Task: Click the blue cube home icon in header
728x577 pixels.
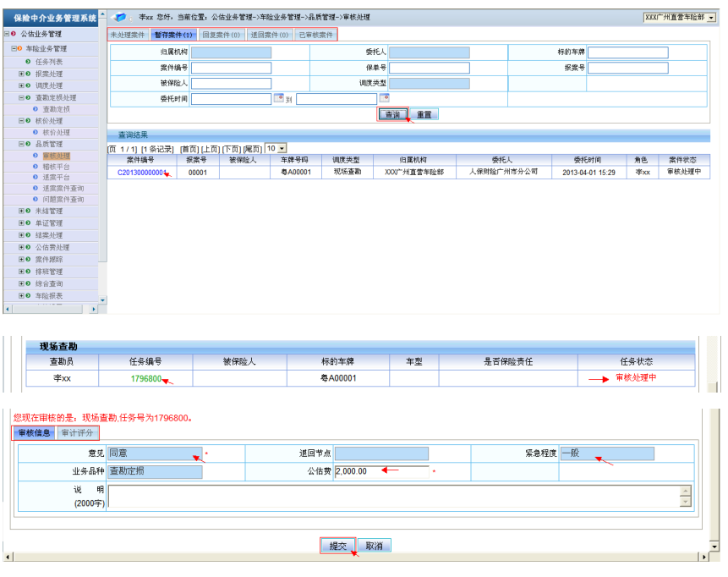Action: pos(120,17)
